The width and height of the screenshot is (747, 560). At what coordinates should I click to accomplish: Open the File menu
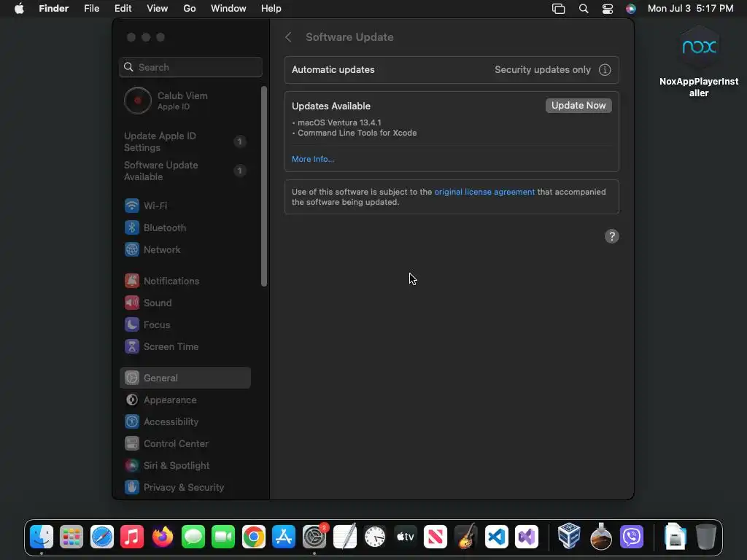(91, 9)
